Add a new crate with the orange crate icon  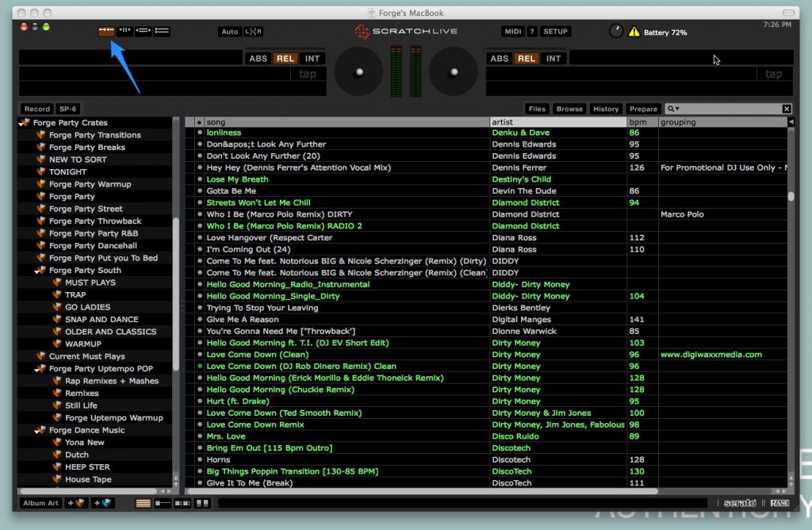tap(75, 502)
